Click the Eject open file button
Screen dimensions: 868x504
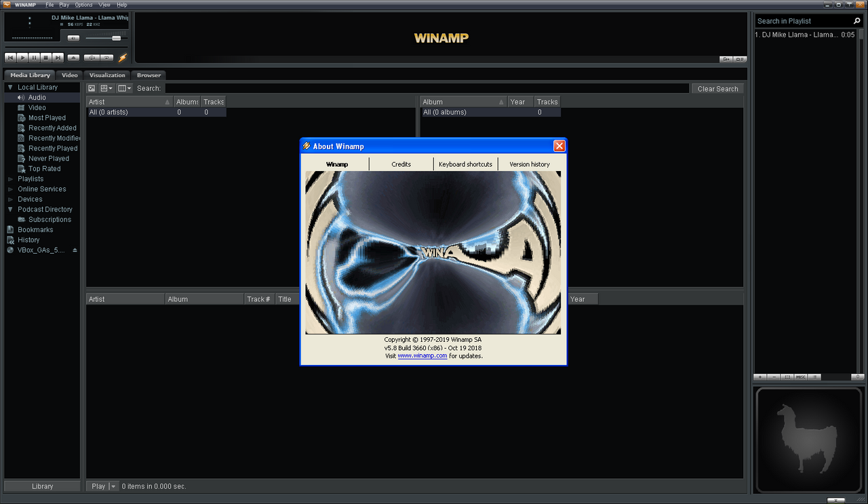click(x=74, y=58)
